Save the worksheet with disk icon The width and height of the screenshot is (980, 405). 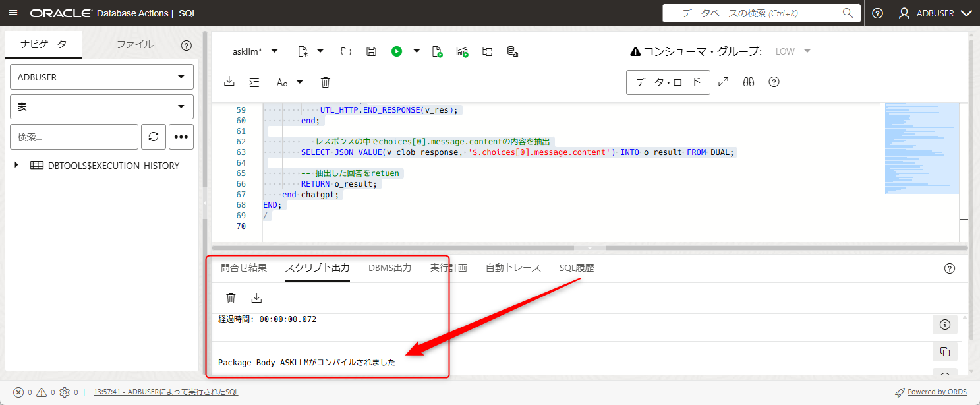click(371, 51)
